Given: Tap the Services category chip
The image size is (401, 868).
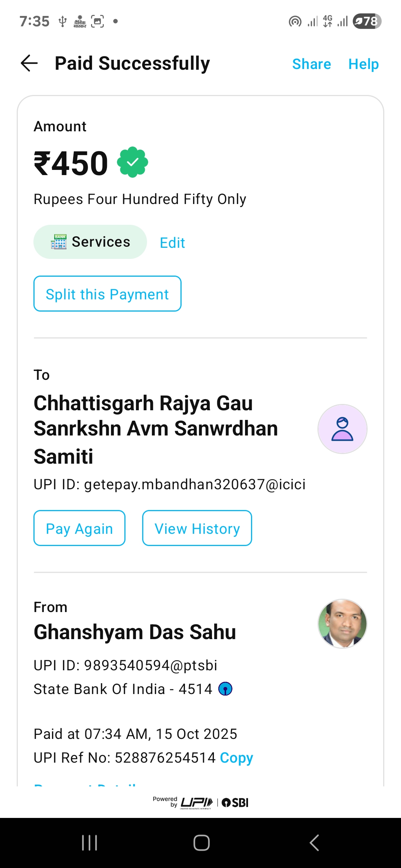Looking at the screenshot, I should [x=90, y=242].
